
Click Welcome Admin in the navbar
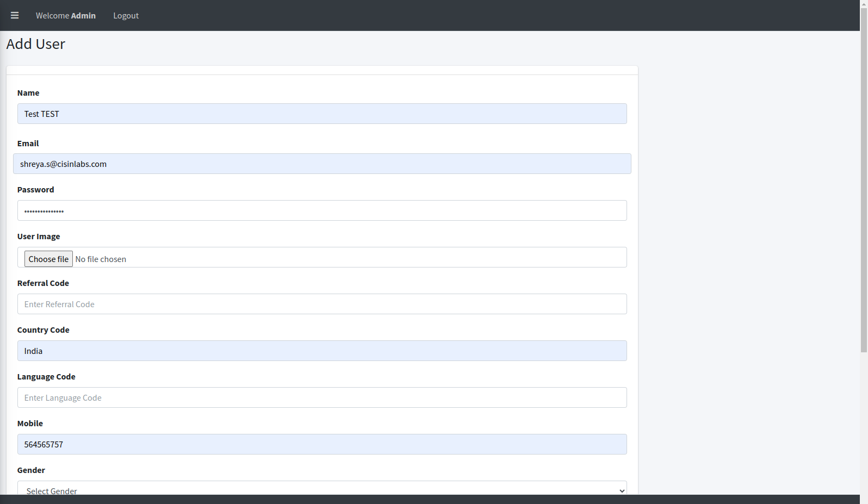(66, 16)
